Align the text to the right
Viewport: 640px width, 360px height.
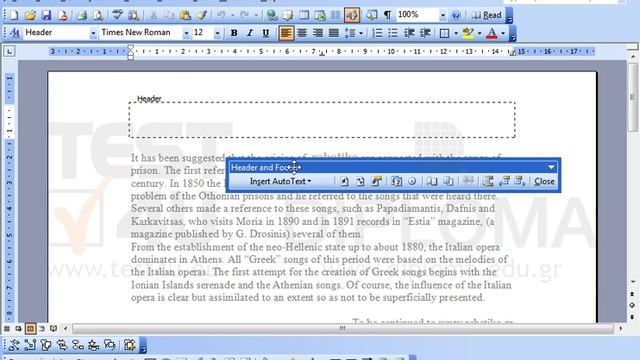pyautogui.click(x=318, y=33)
